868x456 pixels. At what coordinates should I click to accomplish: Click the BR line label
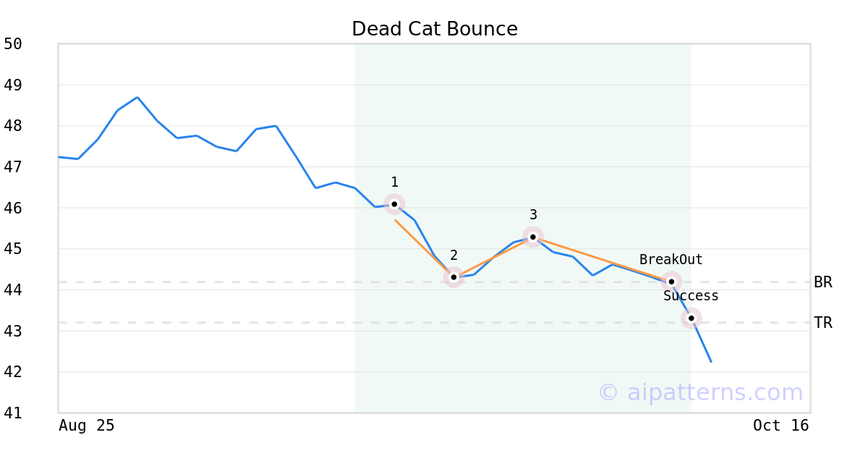(x=823, y=282)
